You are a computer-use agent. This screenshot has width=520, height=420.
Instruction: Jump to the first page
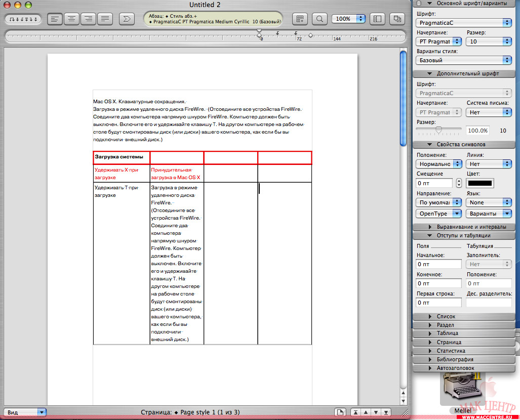355,412
